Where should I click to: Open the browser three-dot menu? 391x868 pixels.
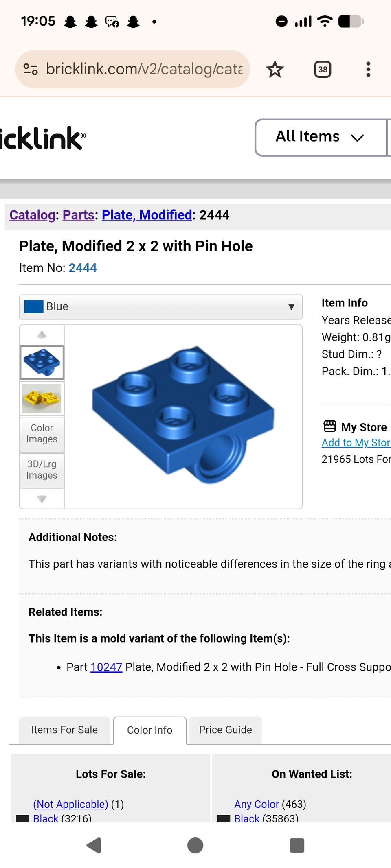(x=368, y=69)
